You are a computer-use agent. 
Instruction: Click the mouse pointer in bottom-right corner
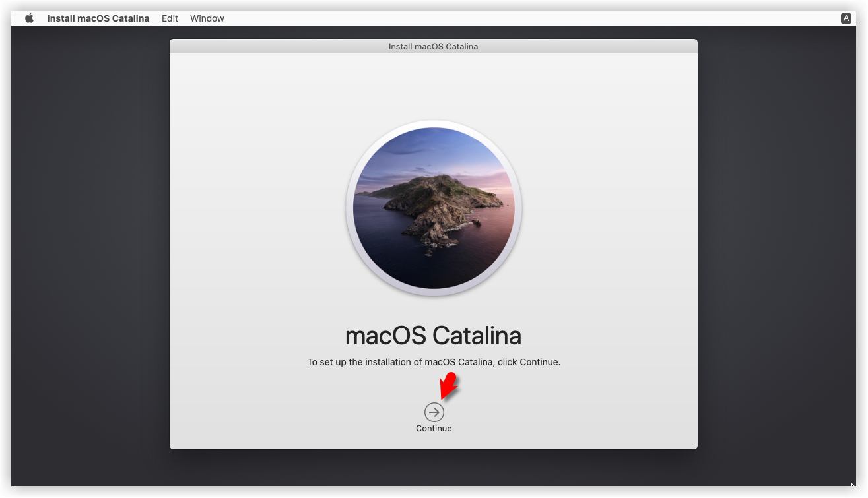tap(853, 486)
